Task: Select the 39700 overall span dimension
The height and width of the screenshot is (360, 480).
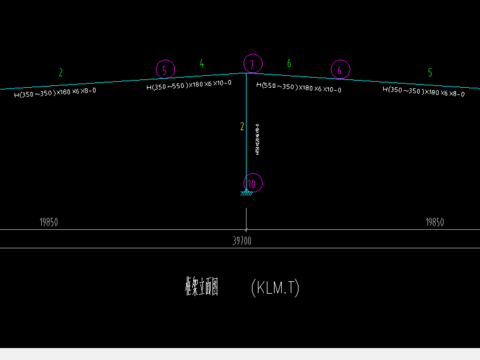Action: click(242, 241)
